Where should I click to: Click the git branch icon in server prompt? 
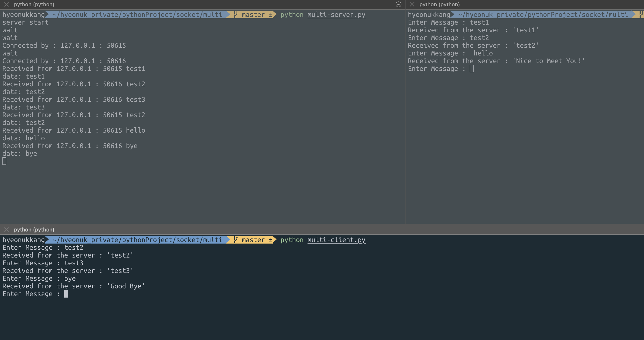(236, 14)
